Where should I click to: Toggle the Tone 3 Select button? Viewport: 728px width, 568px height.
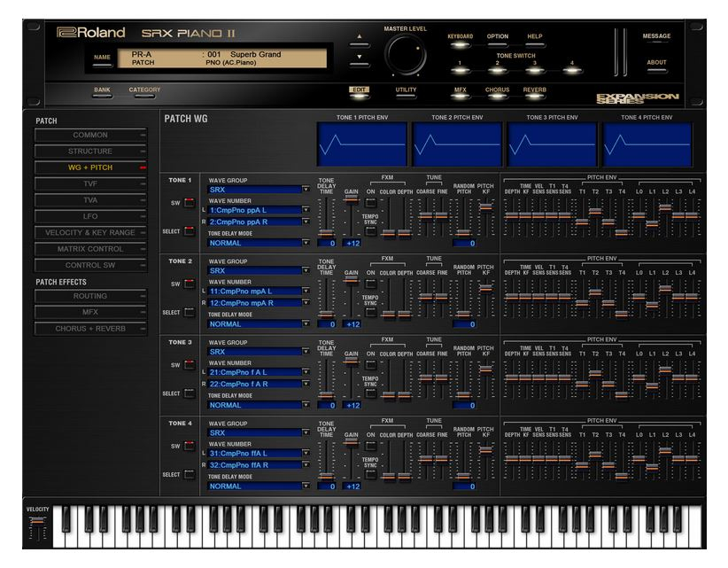pyautogui.click(x=190, y=393)
